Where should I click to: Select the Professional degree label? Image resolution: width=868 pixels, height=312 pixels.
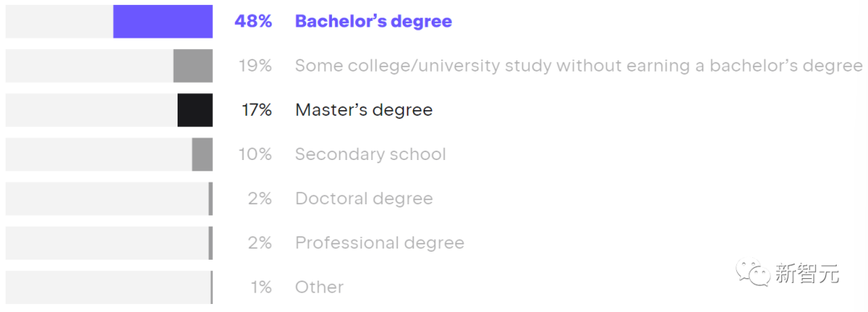[379, 243]
